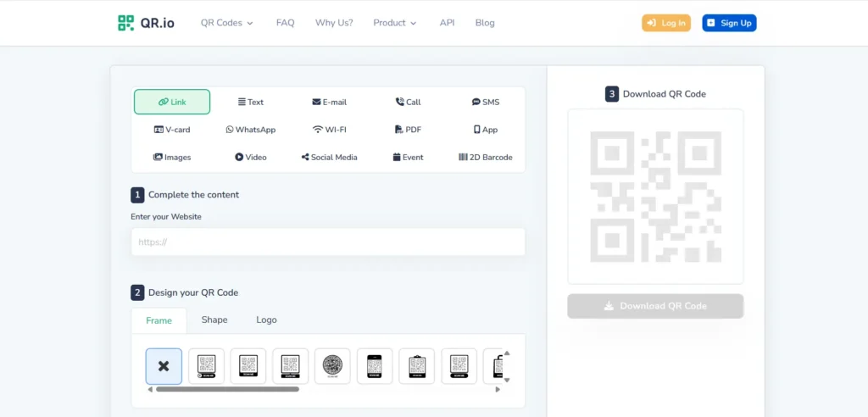Viewport: 868px width, 417px height.
Task: Select the no-frame X option
Action: click(164, 366)
